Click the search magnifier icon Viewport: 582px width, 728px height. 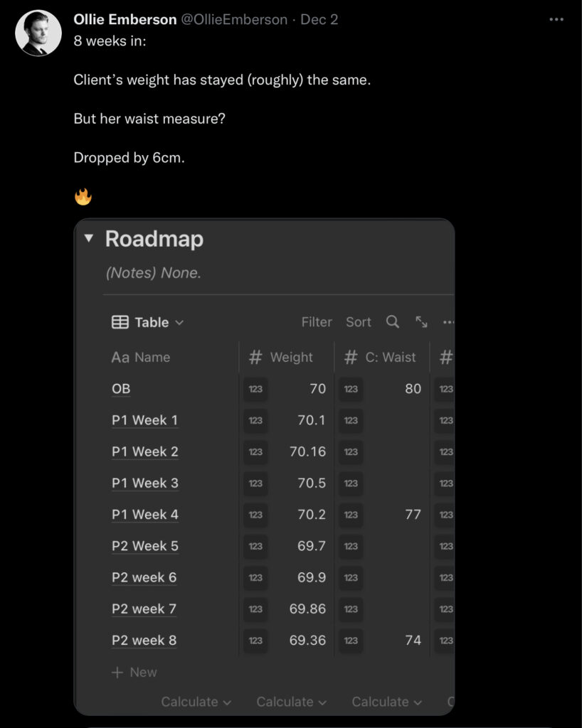[393, 322]
